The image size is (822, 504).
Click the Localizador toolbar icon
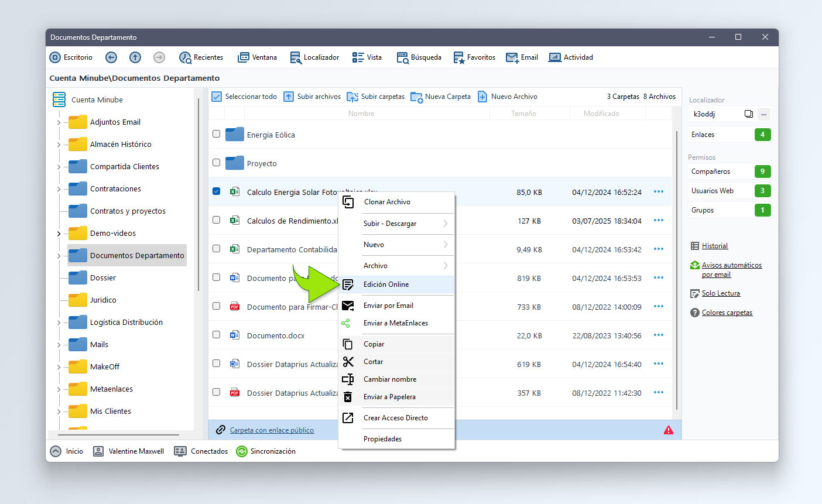pos(296,57)
